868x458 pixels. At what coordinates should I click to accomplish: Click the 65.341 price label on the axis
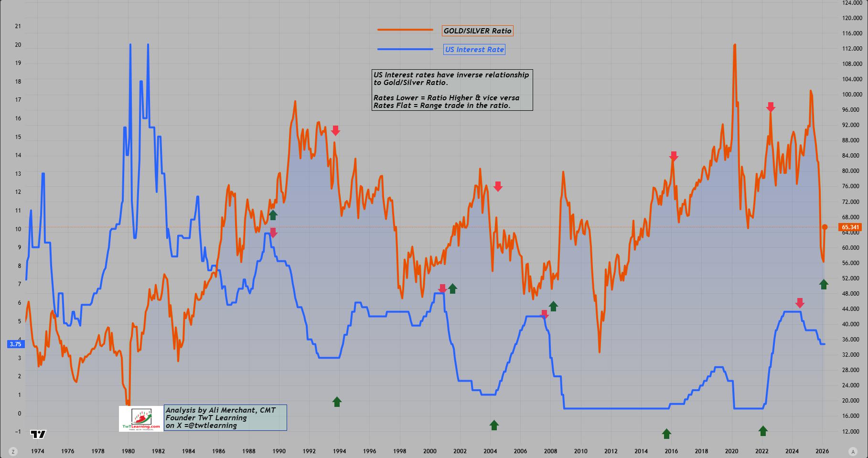(850, 227)
